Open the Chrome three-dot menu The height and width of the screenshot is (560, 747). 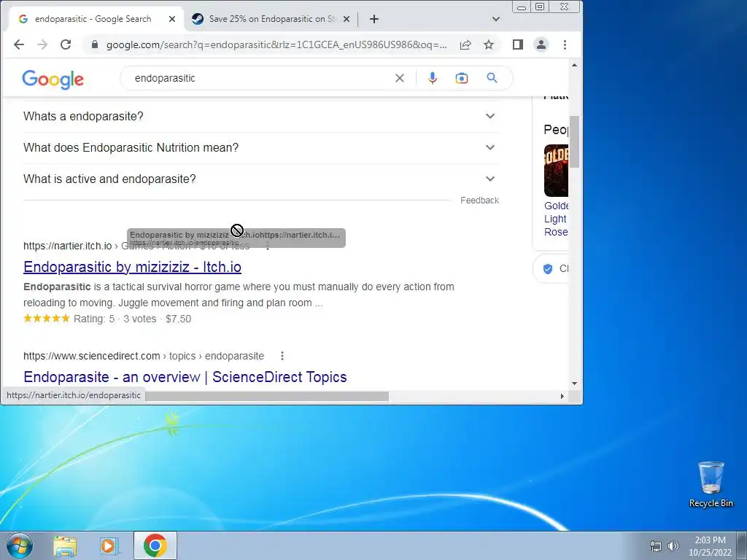[565, 44]
